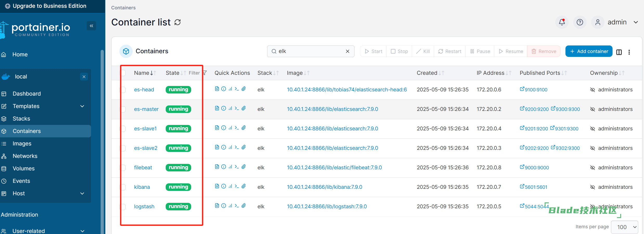This screenshot has width=644, height=234.
Task: Tick the kibana row checkbox
Action: coord(123,187)
